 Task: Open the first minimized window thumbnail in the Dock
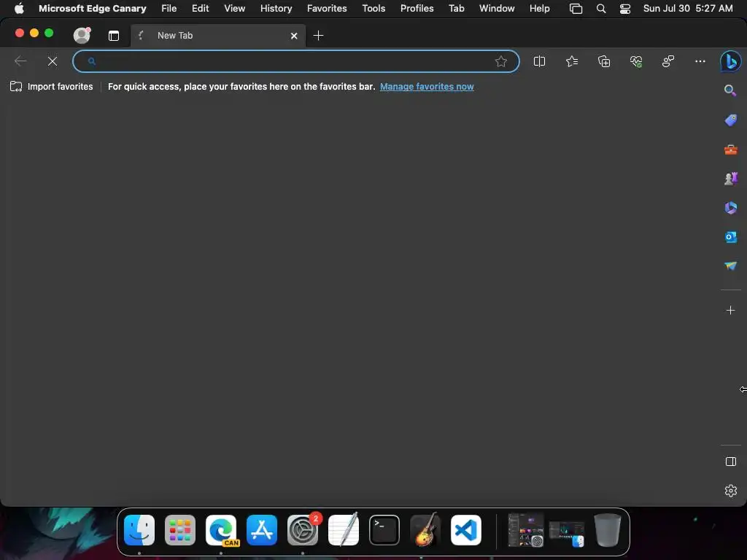click(525, 530)
